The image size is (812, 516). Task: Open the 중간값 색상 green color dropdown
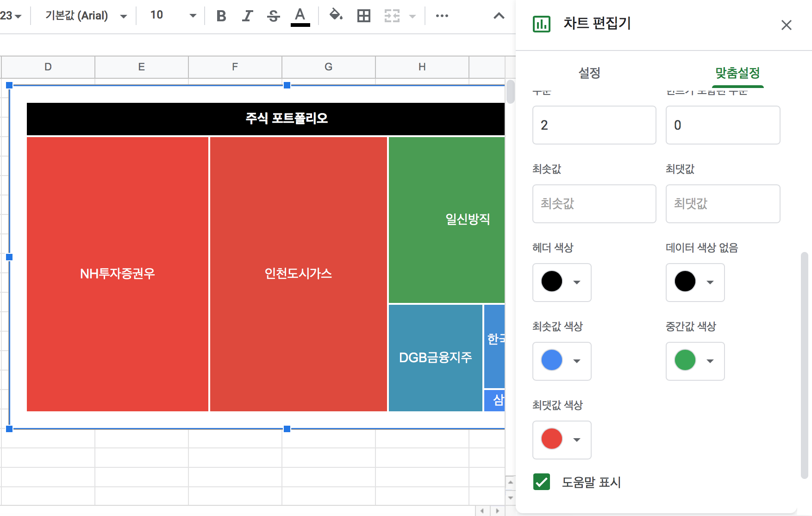coord(695,361)
